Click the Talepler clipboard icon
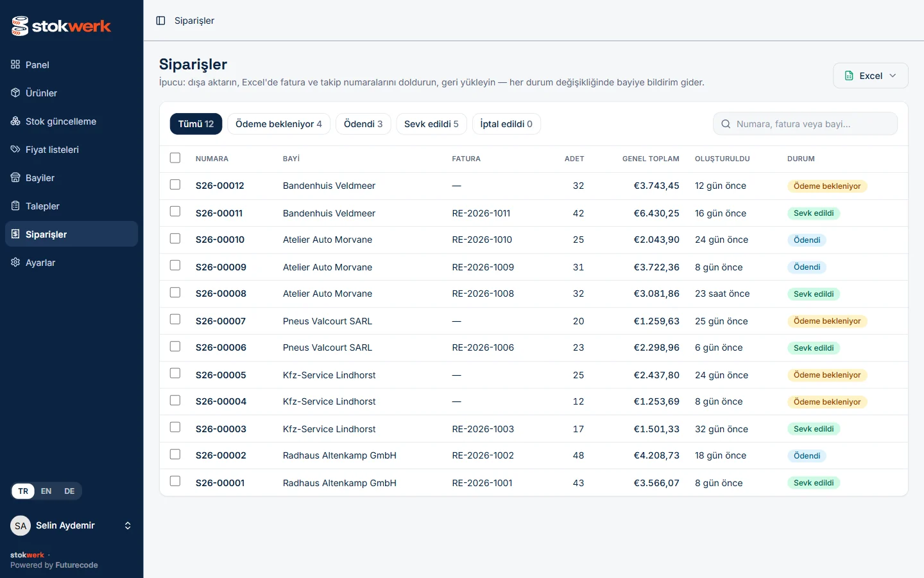This screenshot has height=578, width=924. click(15, 206)
